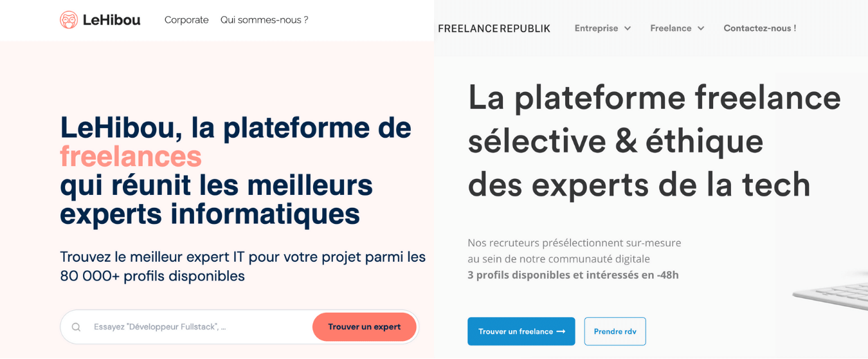Expand the chevron beside Freelance
This screenshot has height=359, width=868.
pyautogui.click(x=701, y=28)
